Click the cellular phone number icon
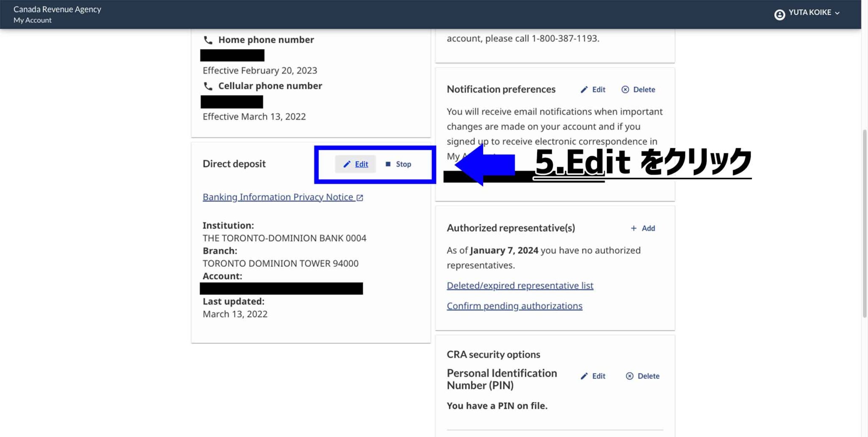 (208, 86)
